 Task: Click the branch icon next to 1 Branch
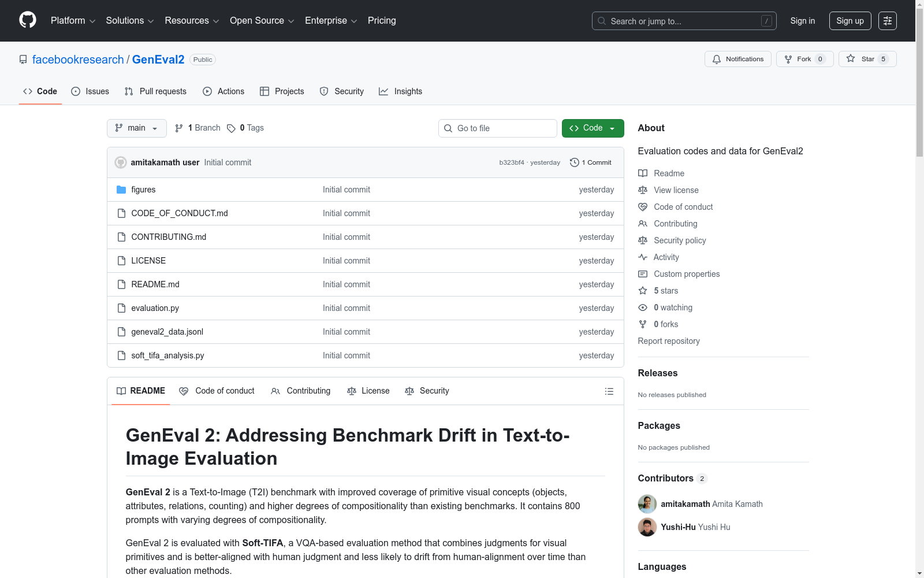click(179, 128)
